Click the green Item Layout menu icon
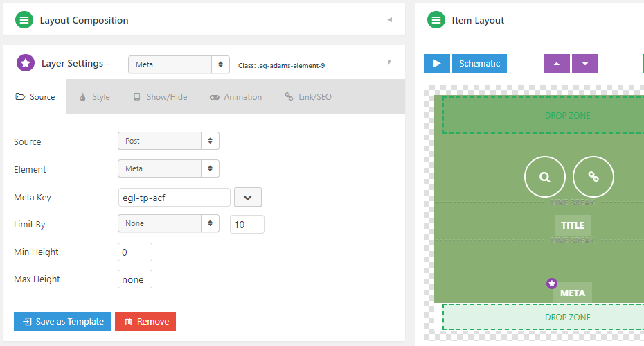The width and height of the screenshot is (644, 346). (x=436, y=20)
